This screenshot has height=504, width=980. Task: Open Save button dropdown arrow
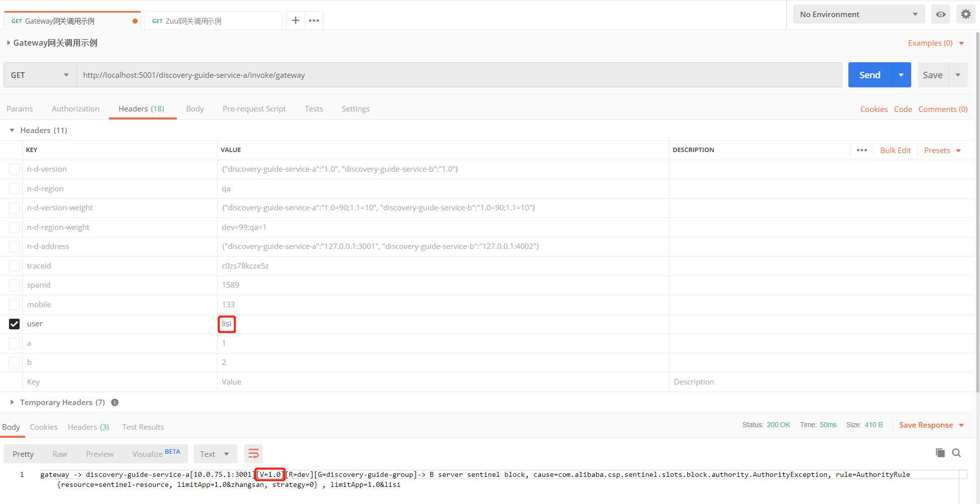click(958, 75)
